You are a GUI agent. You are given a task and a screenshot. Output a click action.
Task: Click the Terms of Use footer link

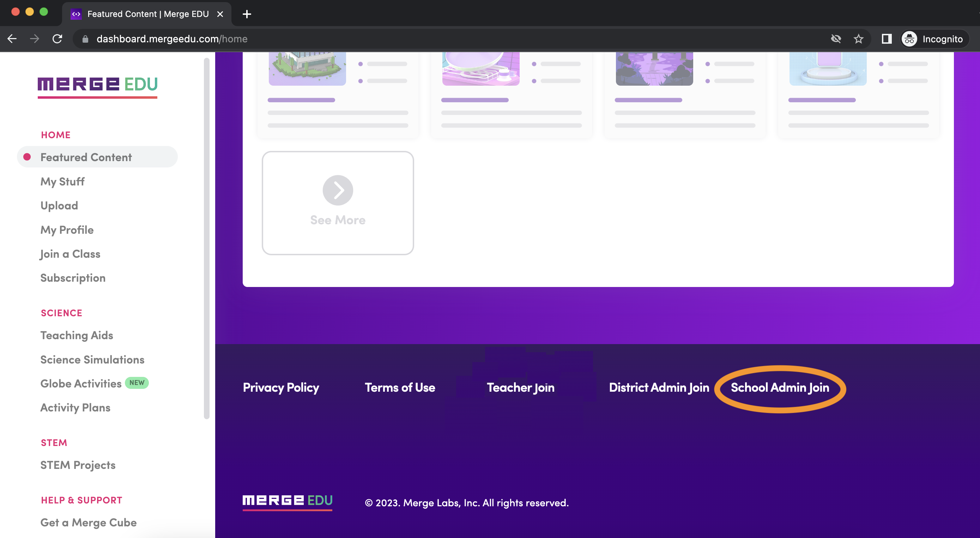pos(400,387)
